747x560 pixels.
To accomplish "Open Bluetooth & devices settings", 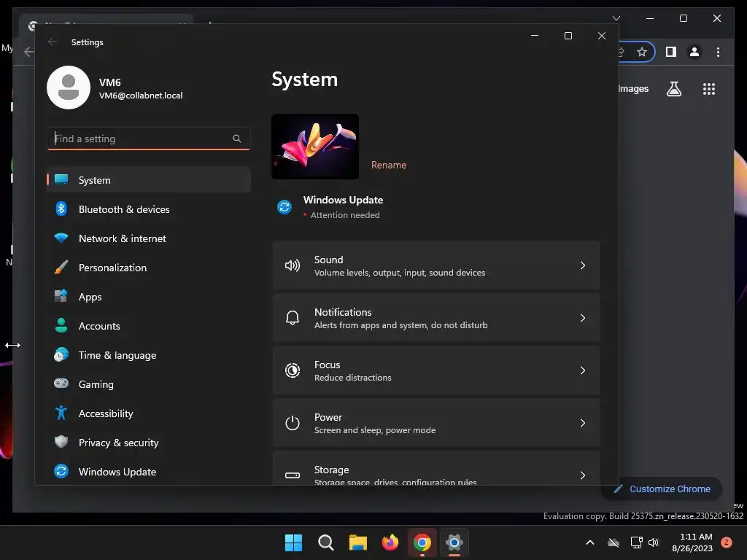I will coord(149,209).
